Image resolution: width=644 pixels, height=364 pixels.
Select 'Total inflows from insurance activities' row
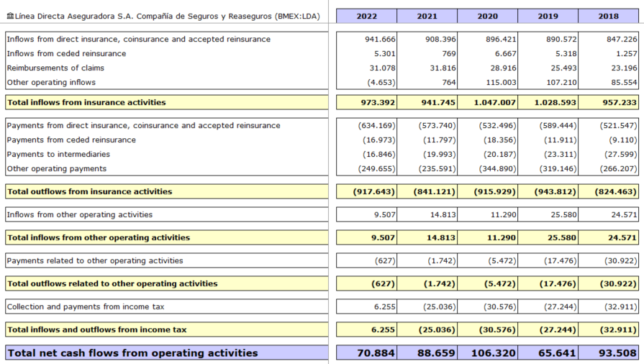coord(167,102)
